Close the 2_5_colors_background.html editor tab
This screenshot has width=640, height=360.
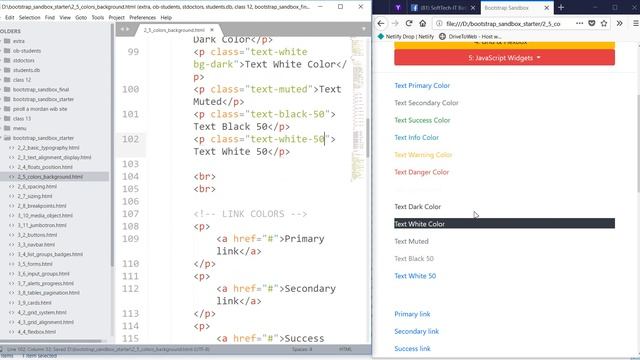pyautogui.click(x=212, y=30)
